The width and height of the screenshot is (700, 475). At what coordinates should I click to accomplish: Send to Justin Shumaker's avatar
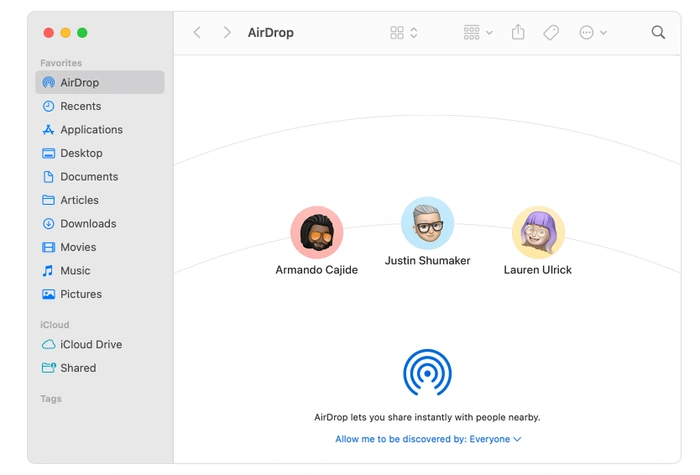(x=427, y=223)
